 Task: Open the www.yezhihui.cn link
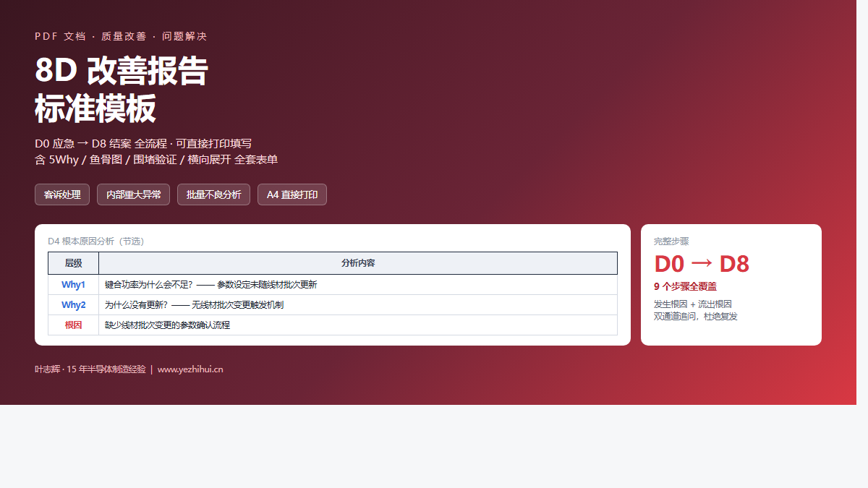pyautogui.click(x=190, y=369)
